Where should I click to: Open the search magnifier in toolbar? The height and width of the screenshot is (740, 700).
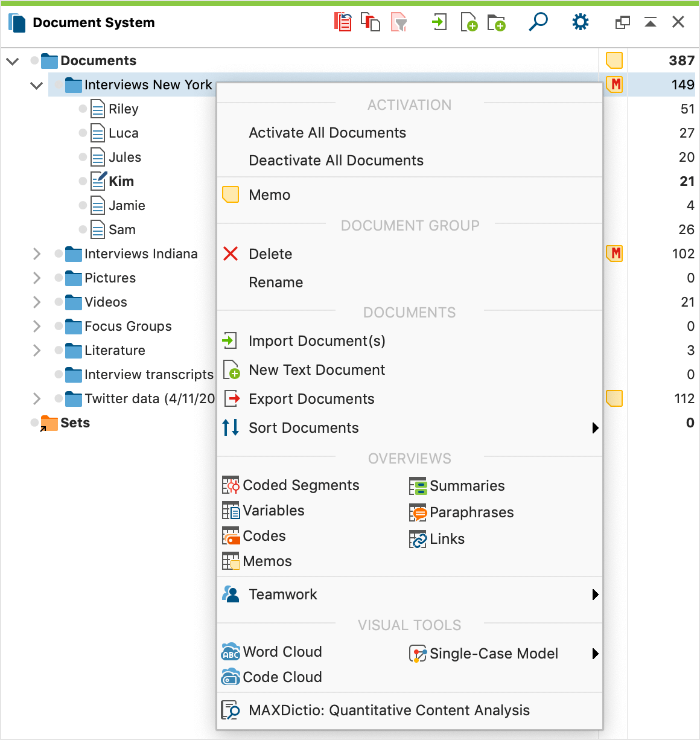tap(538, 22)
